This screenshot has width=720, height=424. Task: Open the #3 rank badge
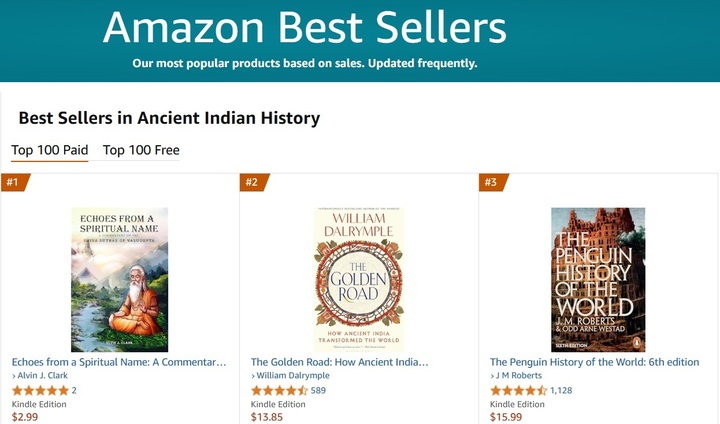tap(493, 182)
